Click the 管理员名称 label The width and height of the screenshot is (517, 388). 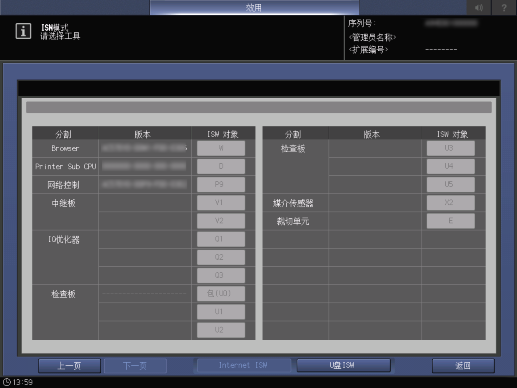(372, 37)
